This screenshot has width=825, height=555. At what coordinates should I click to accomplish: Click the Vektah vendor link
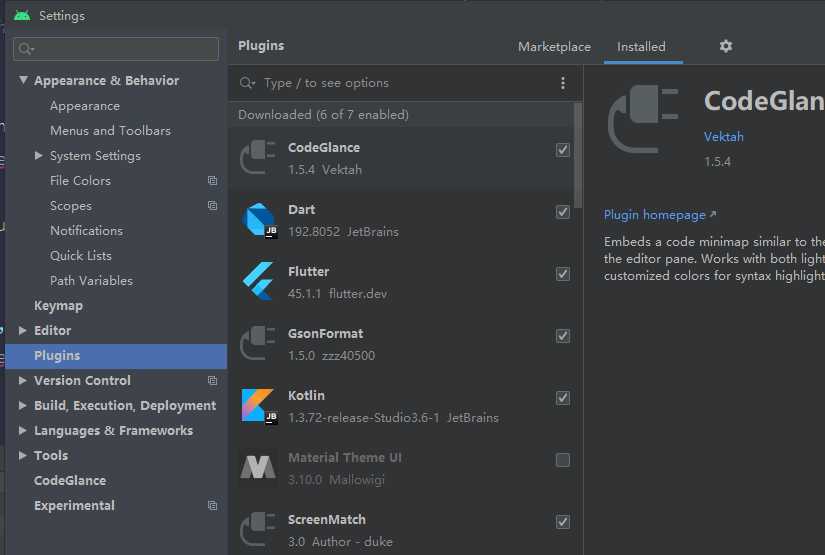tap(724, 137)
